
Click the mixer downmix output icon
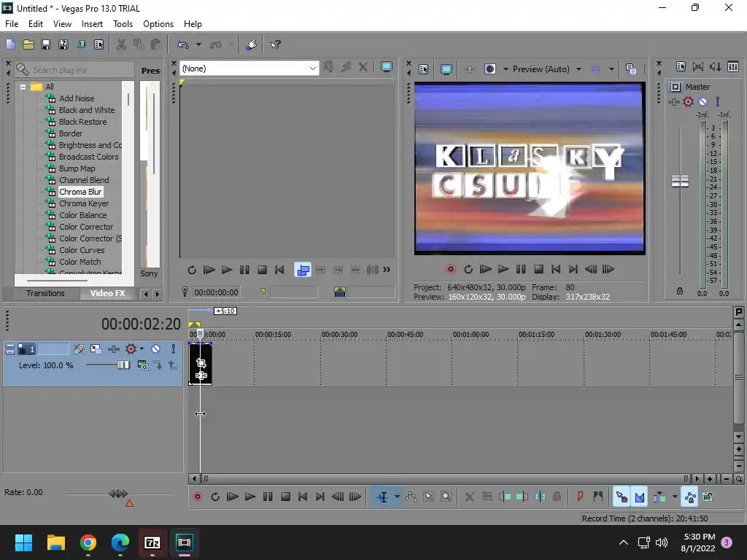[698, 66]
